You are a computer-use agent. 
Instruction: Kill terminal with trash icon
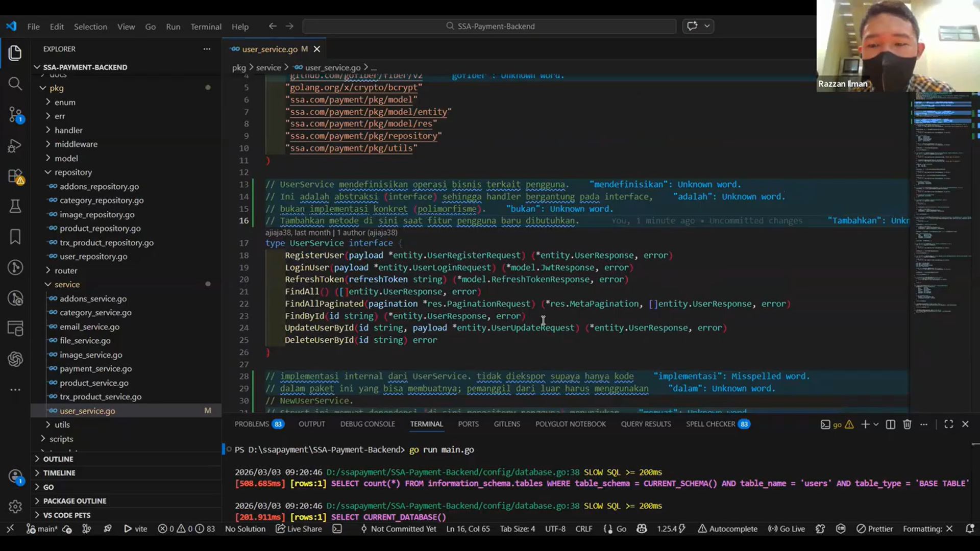(907, 424)
